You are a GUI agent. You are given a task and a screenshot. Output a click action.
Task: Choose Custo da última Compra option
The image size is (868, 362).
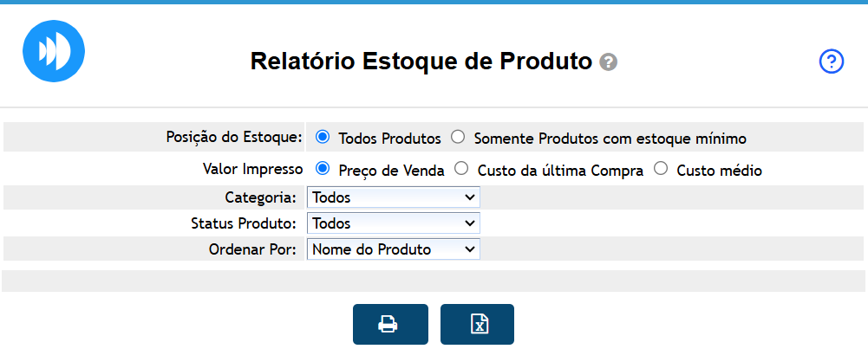coord(461,169)
